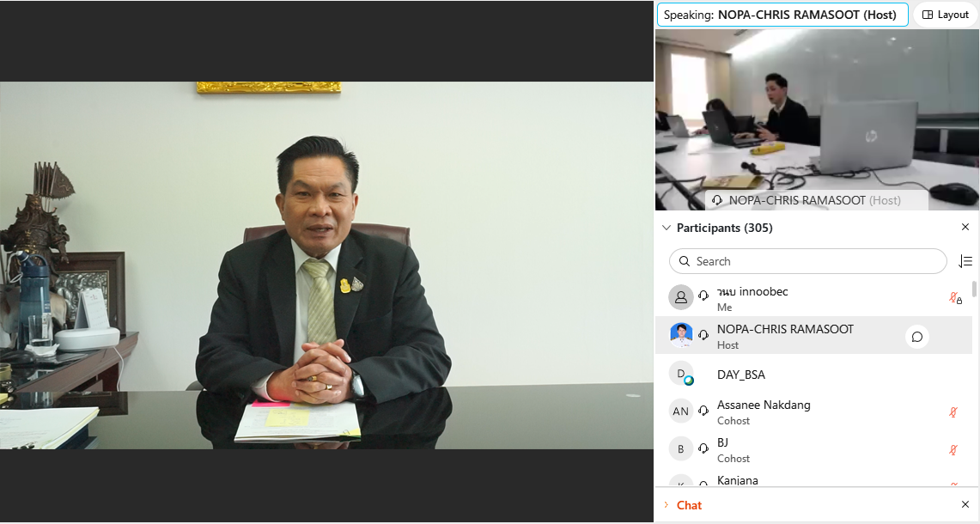Click NOPA-CHRIS RAMASOOT's profile photo
This screenshot has height=524, width=980.
(x=680, y=335)
